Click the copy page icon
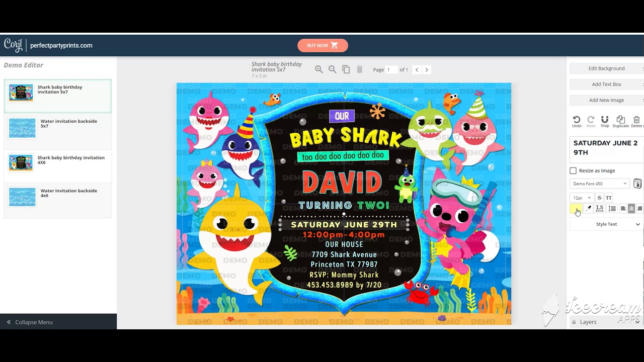644x362 pixels. [346, 69]
